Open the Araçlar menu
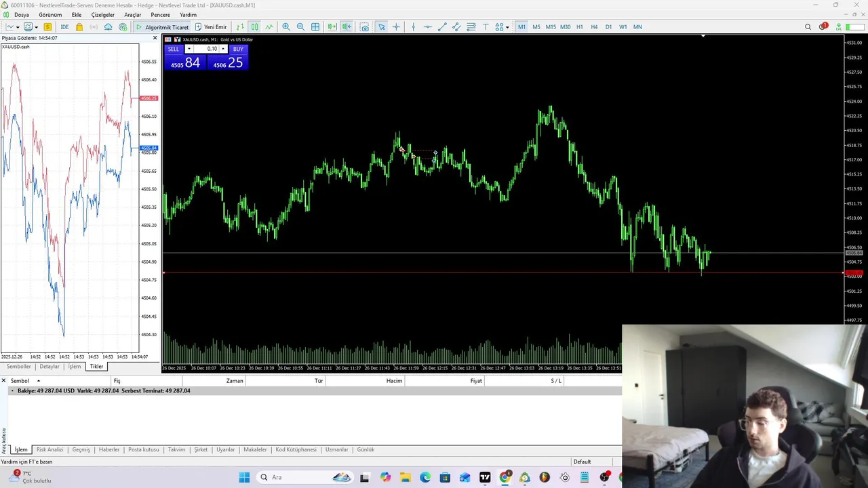Screen dimensions: 868x488 pos(133,15)
